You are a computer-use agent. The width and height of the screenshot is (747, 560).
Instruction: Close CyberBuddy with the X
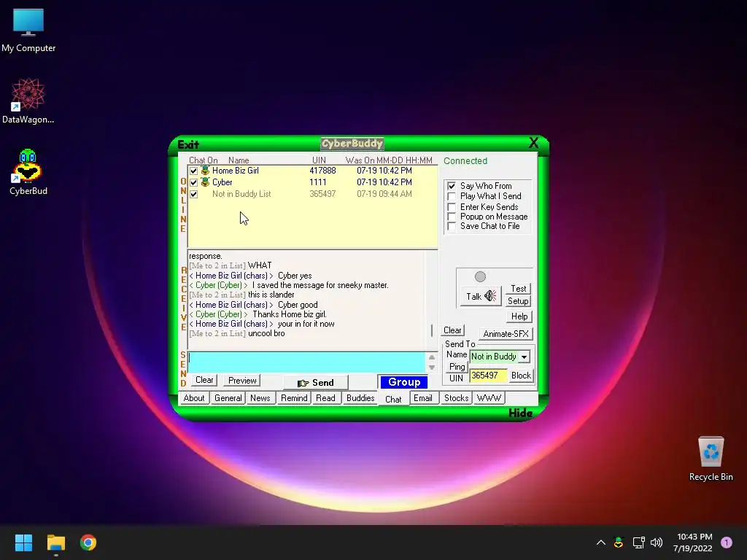tap(533, 143)
